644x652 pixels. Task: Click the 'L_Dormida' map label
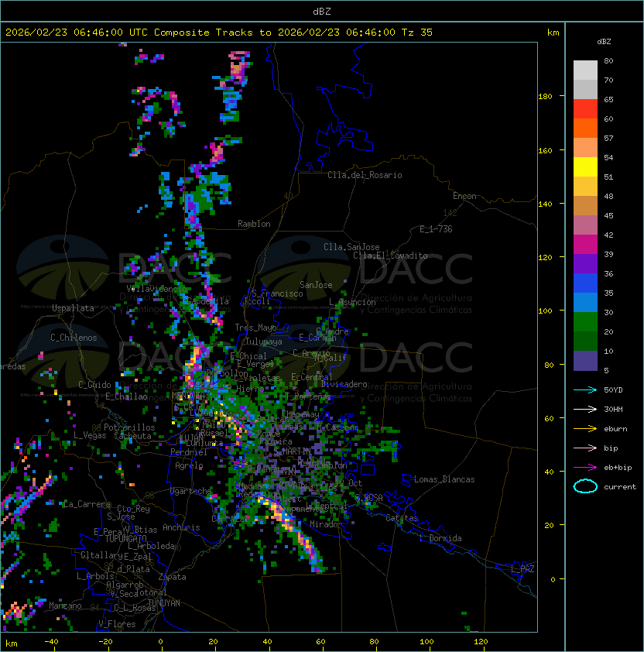440,538
